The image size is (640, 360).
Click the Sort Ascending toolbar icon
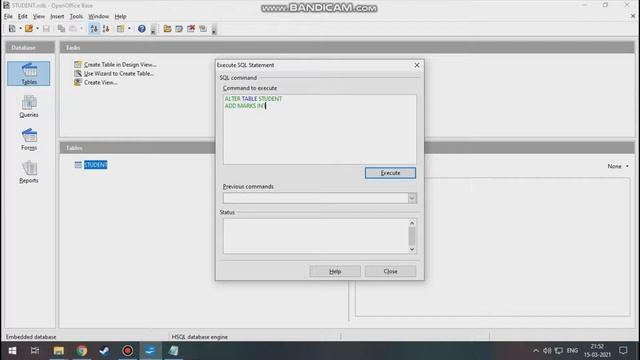[94, 29]
